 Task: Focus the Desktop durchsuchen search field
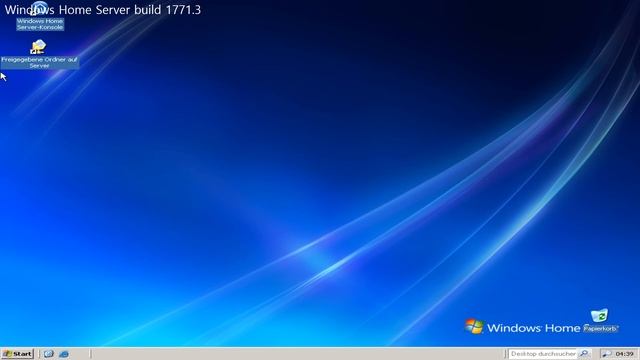pyautogui.click(x=543, y=354)
